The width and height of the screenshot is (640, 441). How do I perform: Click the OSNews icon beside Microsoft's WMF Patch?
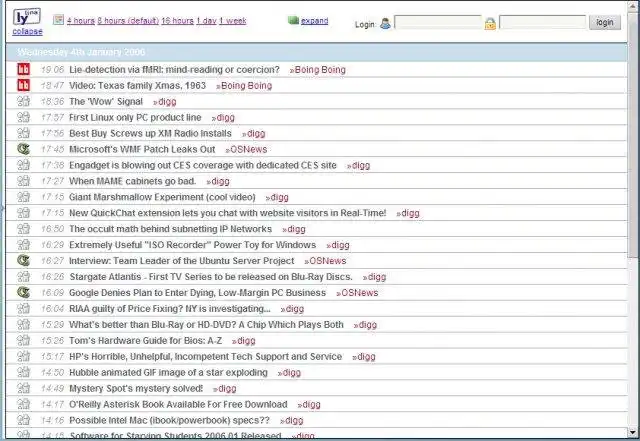click(x=24, y=149)
